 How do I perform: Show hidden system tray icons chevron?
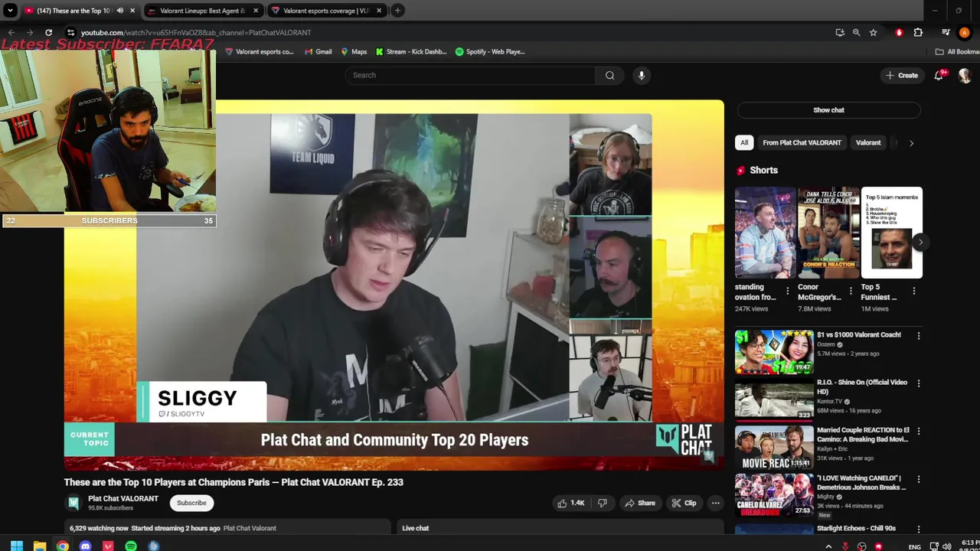pyautogui.click(x=828, y=546)
